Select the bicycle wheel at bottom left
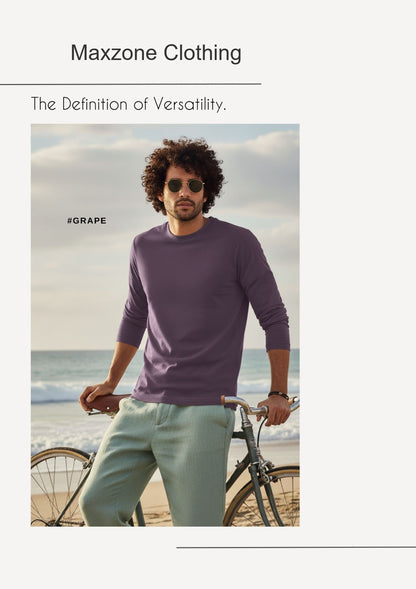This screenshot has width=416, height=589. (x=60, y=487)
